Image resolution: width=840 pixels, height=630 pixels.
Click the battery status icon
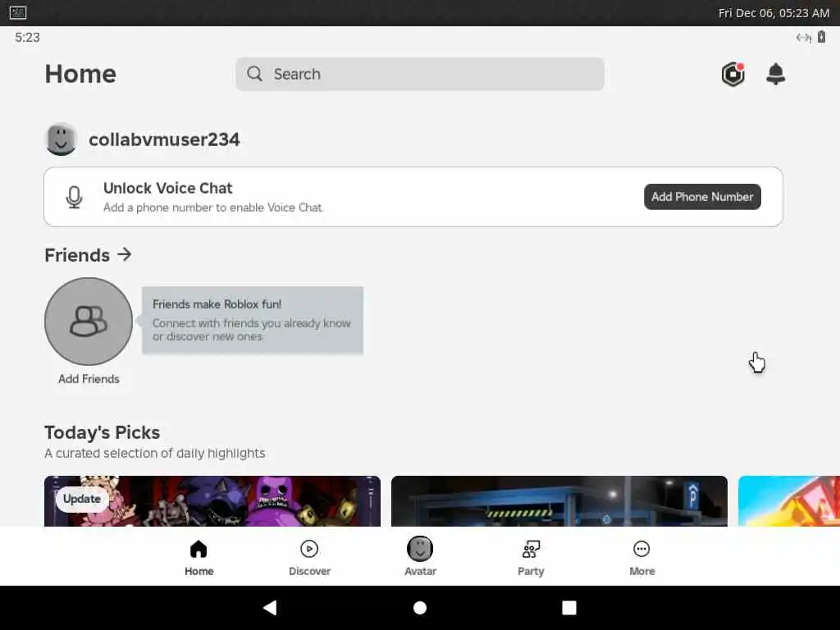pyautogui.click(x=821, y=37)
